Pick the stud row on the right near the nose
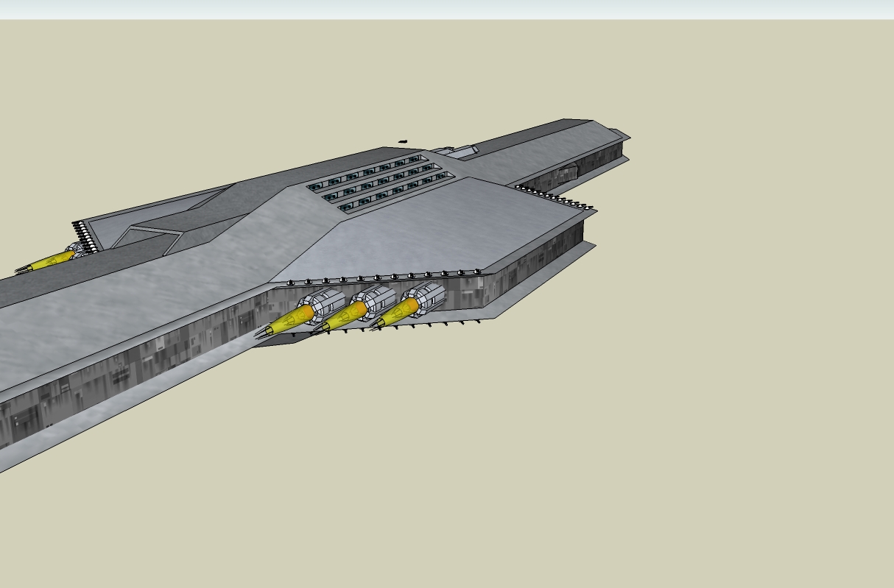 click(552, 195)
